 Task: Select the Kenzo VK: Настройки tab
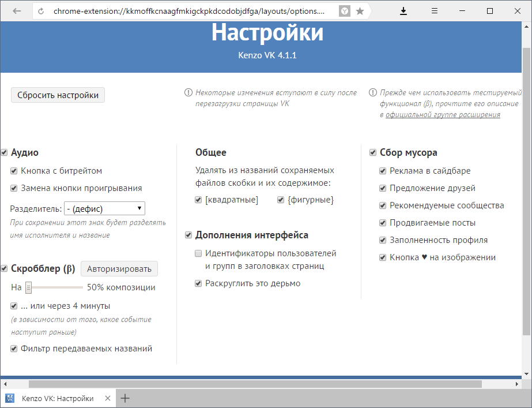click(x=57, y=398)
